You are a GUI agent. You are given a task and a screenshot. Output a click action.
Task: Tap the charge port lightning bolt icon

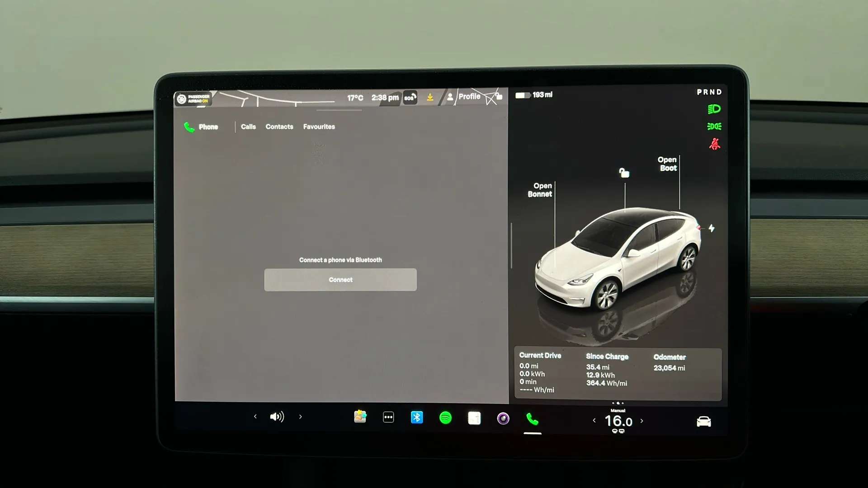[x=712, y=228]
